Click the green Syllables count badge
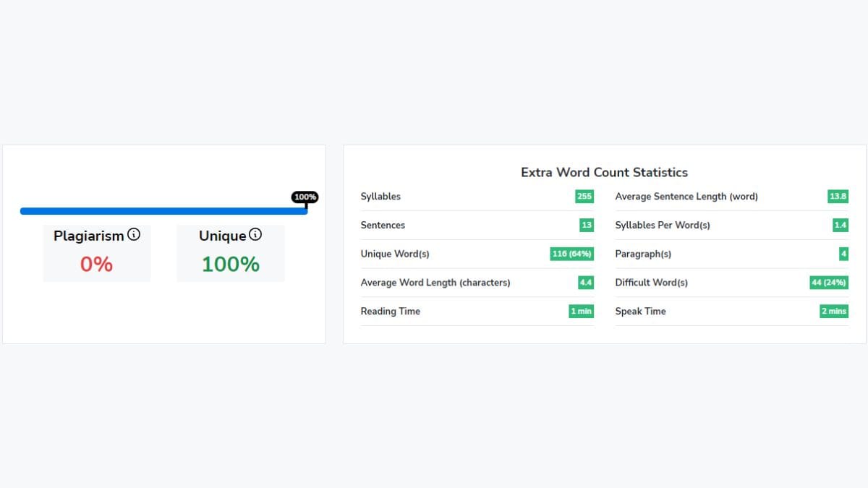The height and width of the screenshot is (488, 868). point(583,196)
